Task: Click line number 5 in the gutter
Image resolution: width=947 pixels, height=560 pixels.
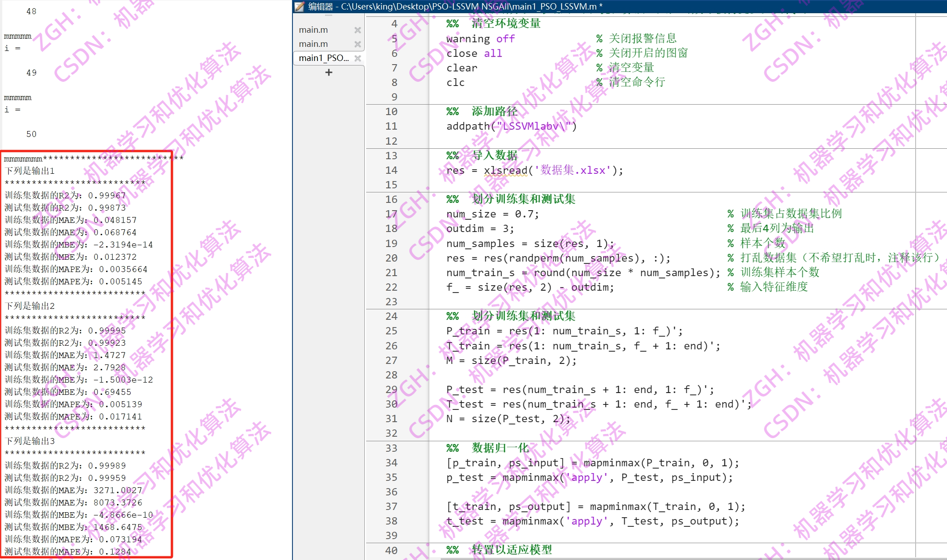Action: (x=394, y=39)
